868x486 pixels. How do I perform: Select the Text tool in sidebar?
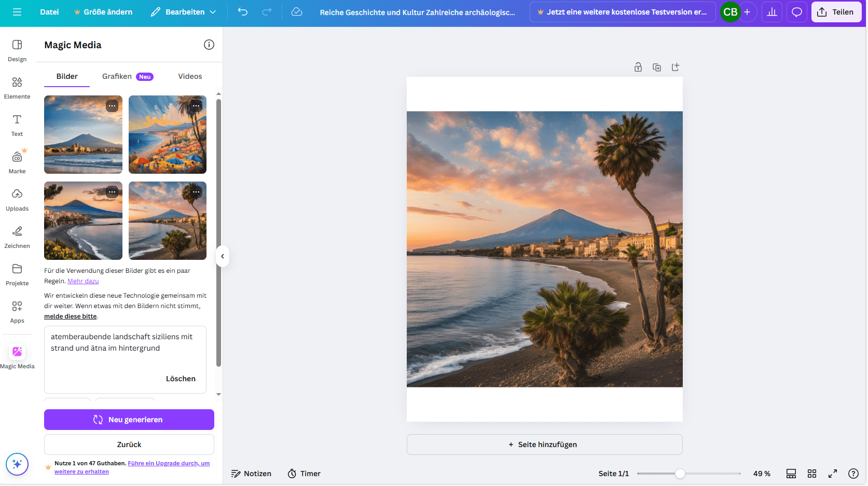(17, 125)
